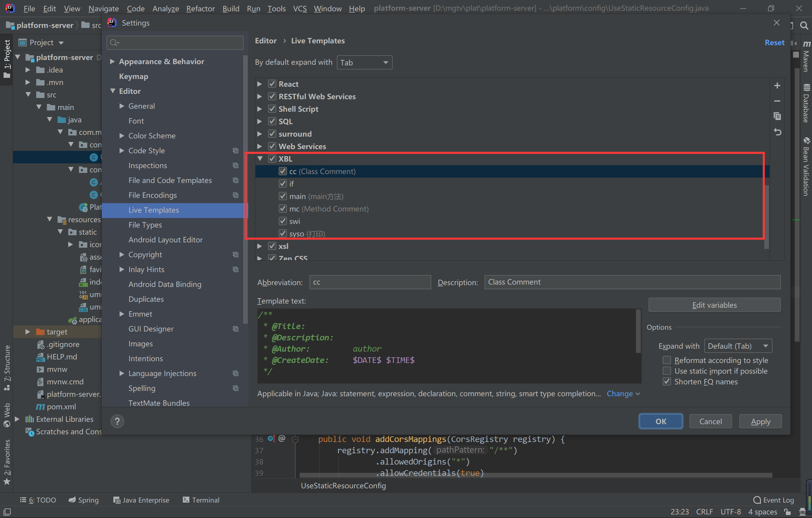Open the Refactor menu
Image resolution: width=812 pixels, height=518 pixels.
tap(200, 8)
